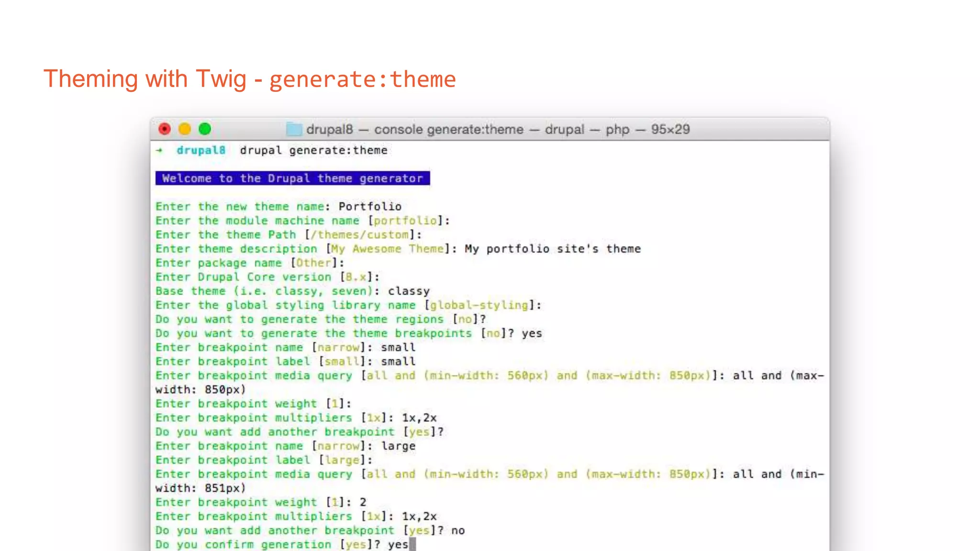Click the terminal cursor block after 'yes'
This screenshot has width=980, height=551.
412,544
